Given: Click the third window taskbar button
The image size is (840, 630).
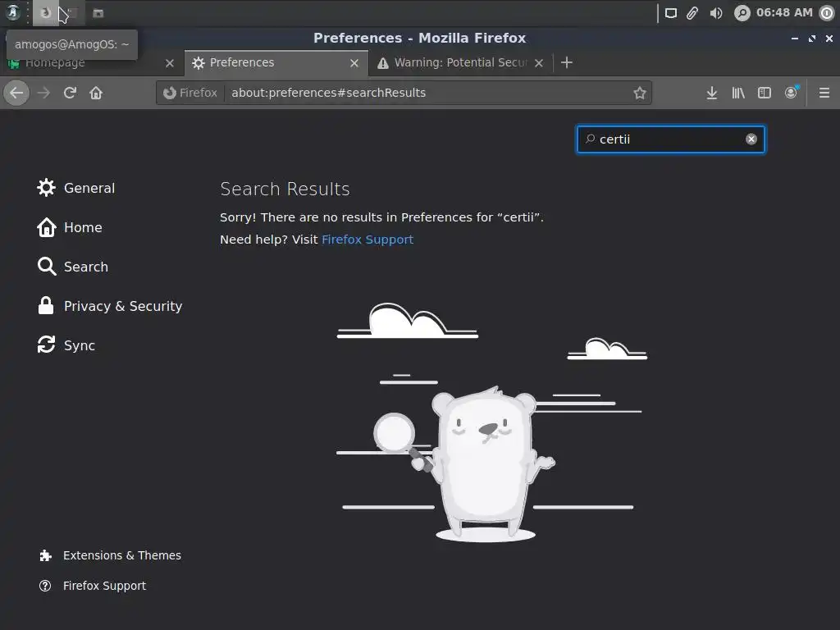Looking at the screenshot, I should [98, 12].
